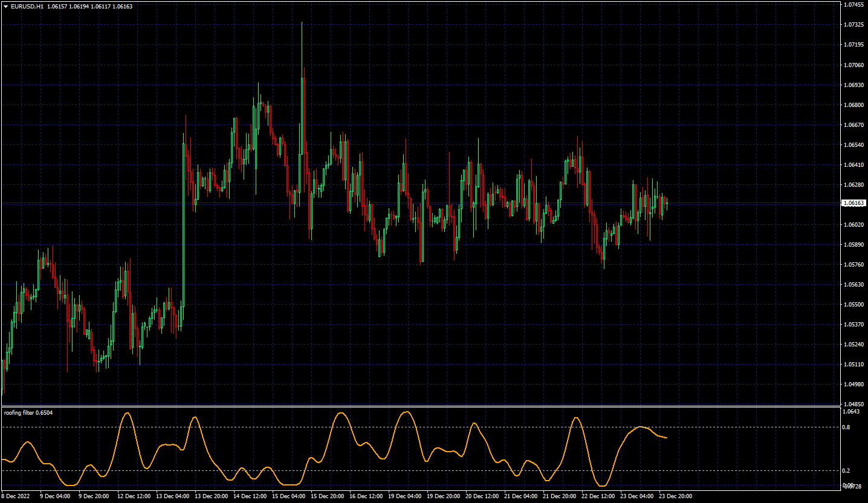The height and width of the screenshot is (503, 868).
Task: Click the 1.0643 indicator scale maximum value
Action: pos(852,412)
